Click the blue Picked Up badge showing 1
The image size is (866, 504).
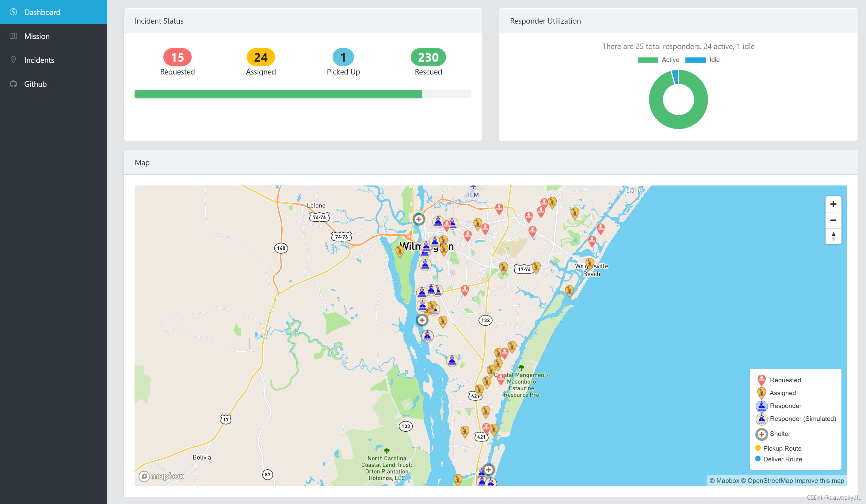click(343, 57)
